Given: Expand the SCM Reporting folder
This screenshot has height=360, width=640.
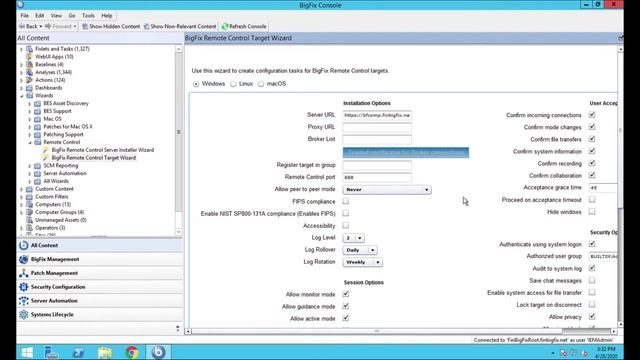Looking at the screenshot, I should click(30, 165).
